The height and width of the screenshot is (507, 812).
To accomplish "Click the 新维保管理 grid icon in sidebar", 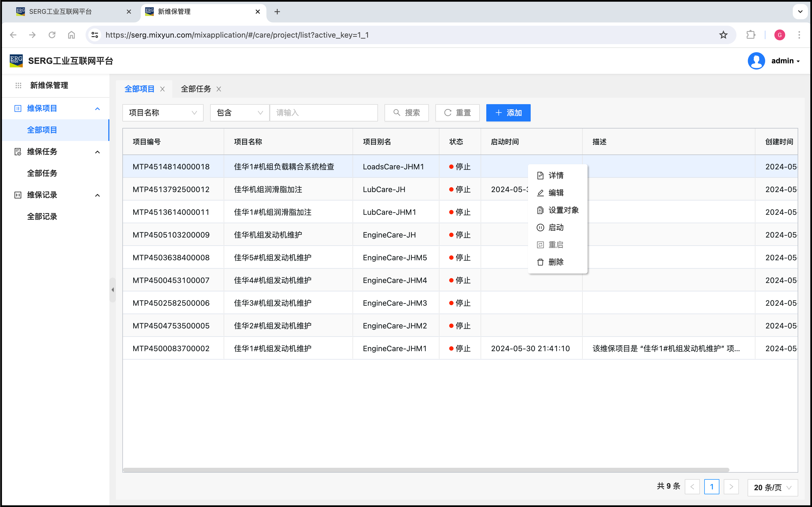I will click(18, 85).
